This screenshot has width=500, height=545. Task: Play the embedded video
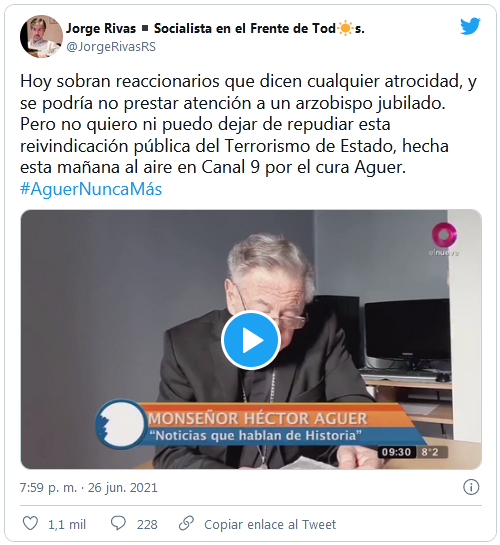click(251, 340)
